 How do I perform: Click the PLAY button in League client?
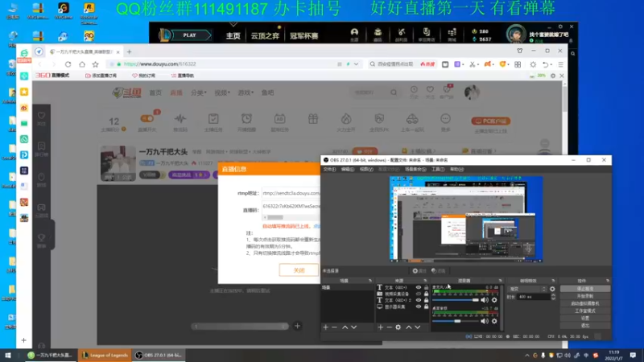190,35
